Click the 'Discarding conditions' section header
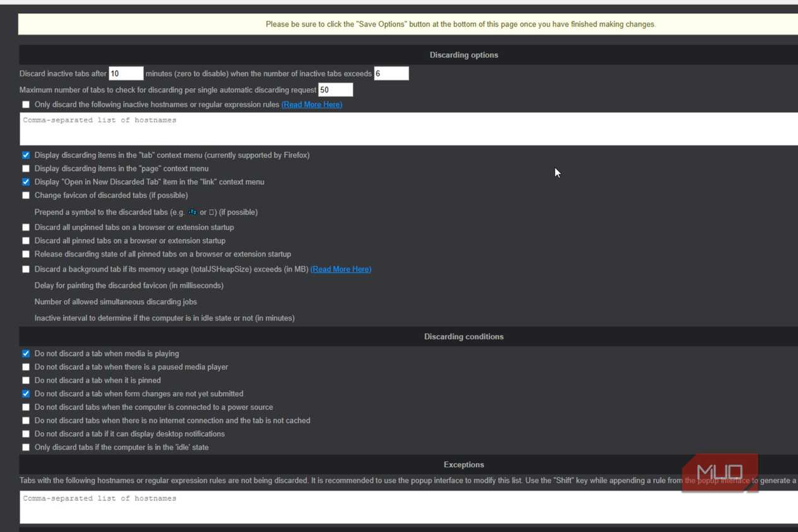 [x=464, y=337]
